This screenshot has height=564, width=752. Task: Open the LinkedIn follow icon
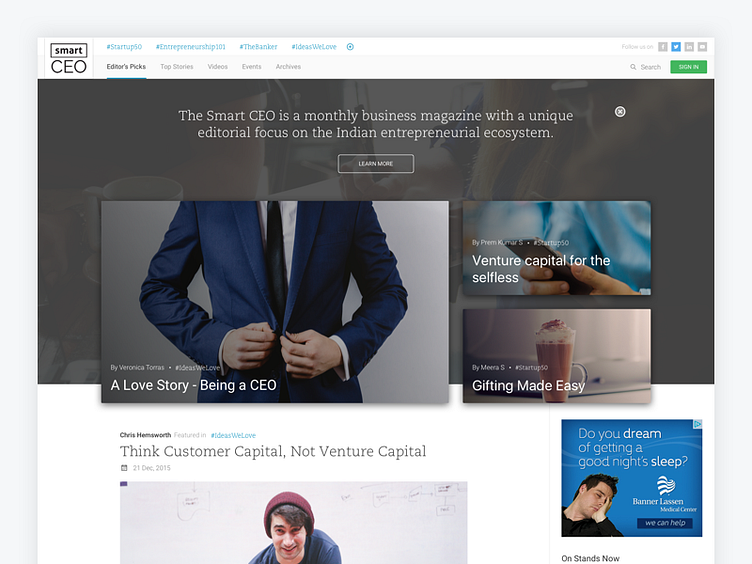689,47
